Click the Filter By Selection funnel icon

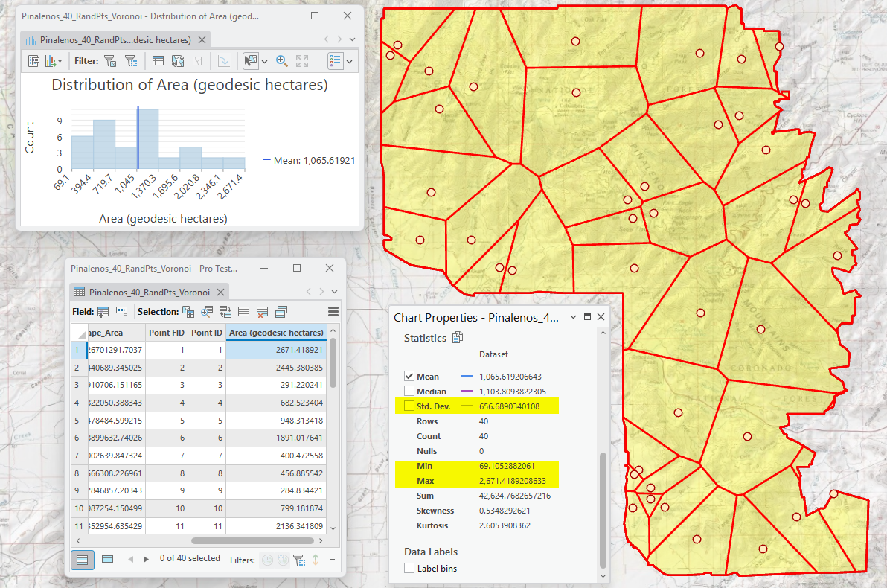pos(110,61)
